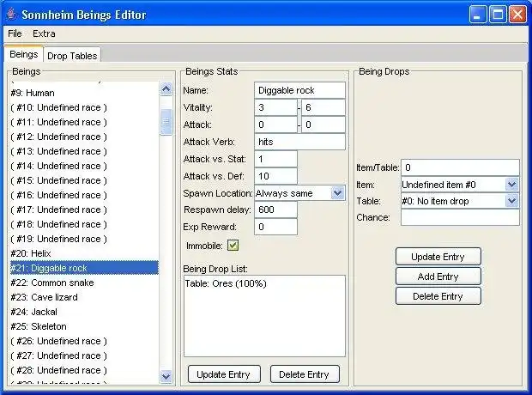
Task: Select #9: Human in beings list
Action: pos(84,93)
